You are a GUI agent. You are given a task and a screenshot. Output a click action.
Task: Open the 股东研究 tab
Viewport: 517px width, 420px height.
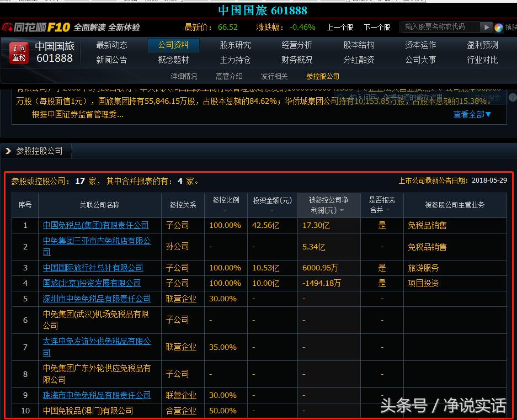(x=235, y=45)
